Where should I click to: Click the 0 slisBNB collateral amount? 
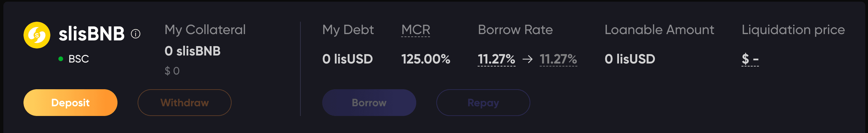(x=192, y=51)
